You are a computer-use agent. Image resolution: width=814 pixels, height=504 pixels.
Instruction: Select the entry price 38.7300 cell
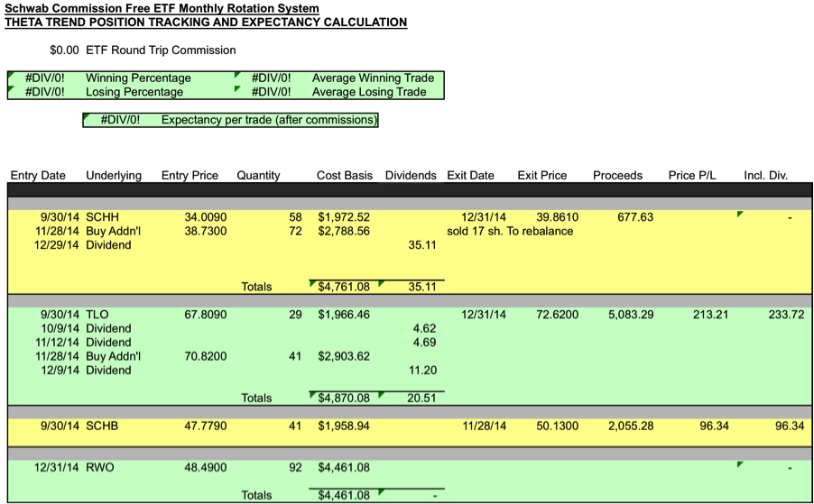tap(206, 231)
